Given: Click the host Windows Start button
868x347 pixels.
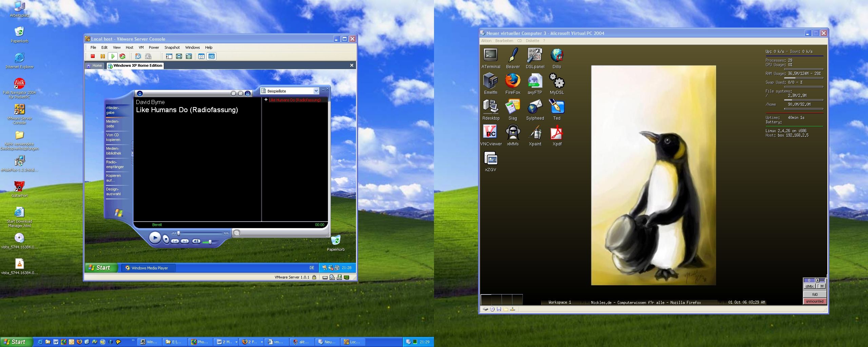Looking at the screenshot, I should (x=16, y=342).
